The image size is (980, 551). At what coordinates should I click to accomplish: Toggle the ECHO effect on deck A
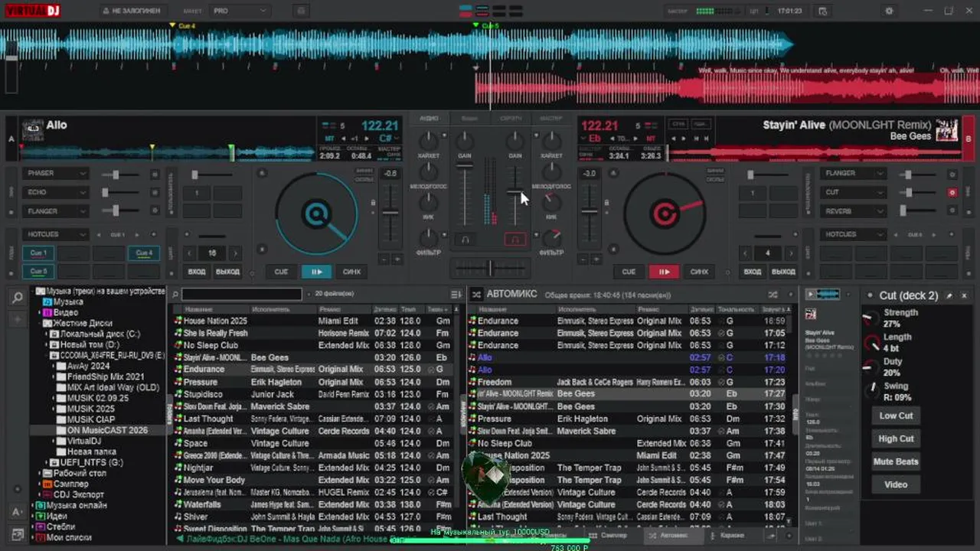pos(155,193)
